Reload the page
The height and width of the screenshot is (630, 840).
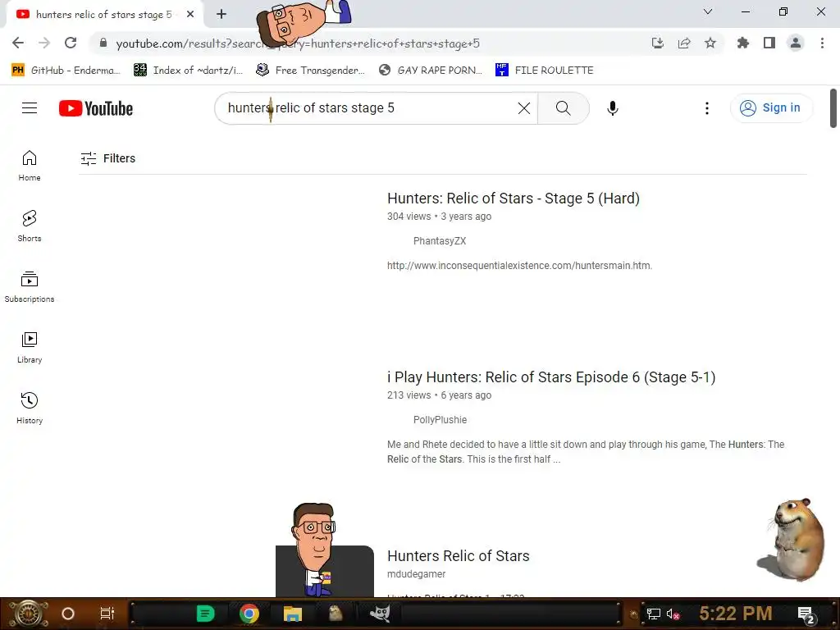[71, 43]
